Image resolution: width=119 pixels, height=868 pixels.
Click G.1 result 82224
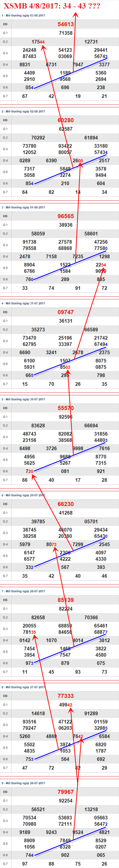pos(66,608)
